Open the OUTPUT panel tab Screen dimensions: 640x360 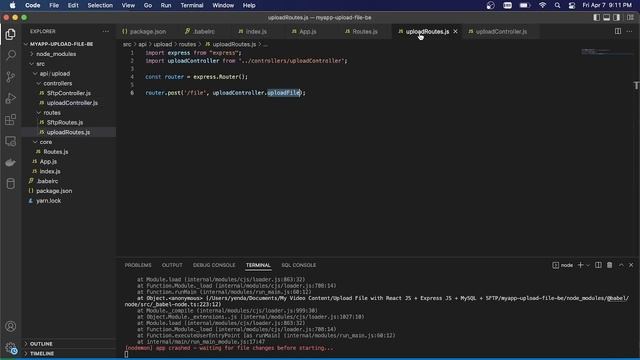(x=172, y=265)
